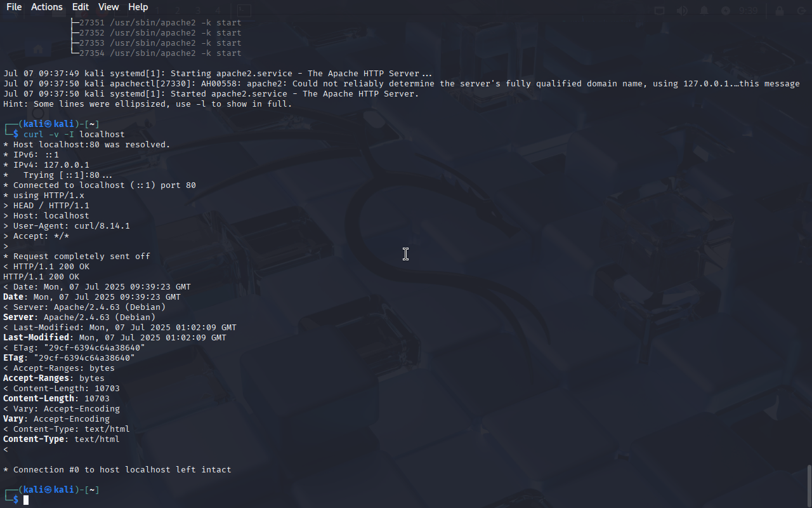Click the cursor at the bottom prompt
Image resolution: width=812 pixels, height=508 pixels.
[26, 500]
